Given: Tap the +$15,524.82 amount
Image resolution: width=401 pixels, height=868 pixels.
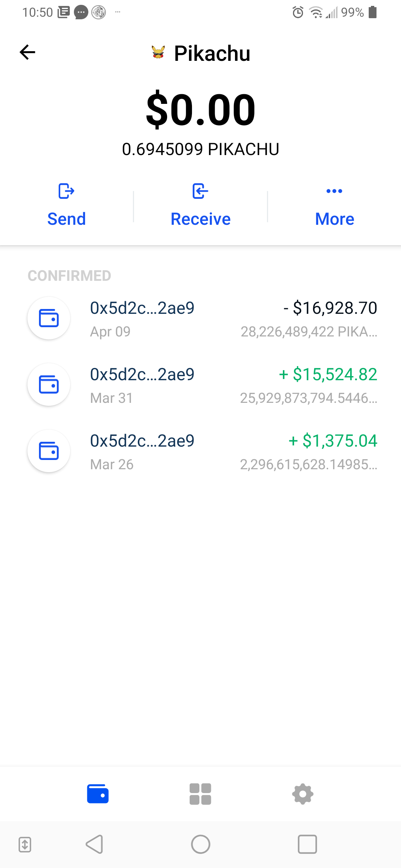Looking at the screenshot, I should (x=328, y=374).
